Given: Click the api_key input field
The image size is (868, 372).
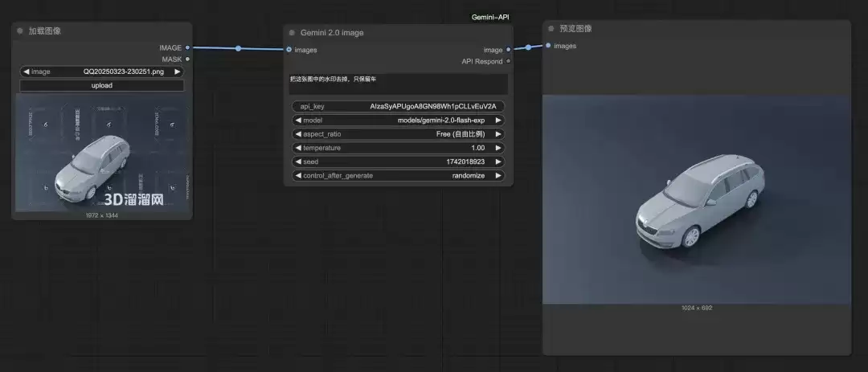Looking at the screenshot, I should [x=398, y=106].
